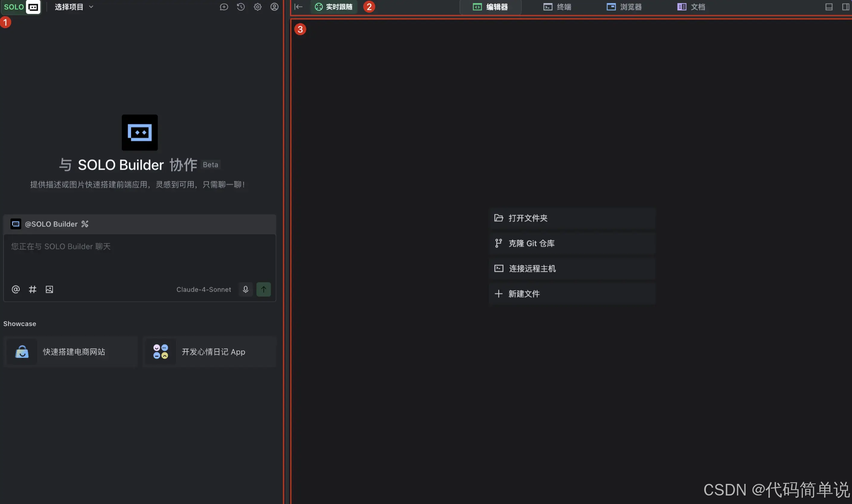Switch to the 终端 terminal tab
The image size is (852, 504).
[557, 7]
